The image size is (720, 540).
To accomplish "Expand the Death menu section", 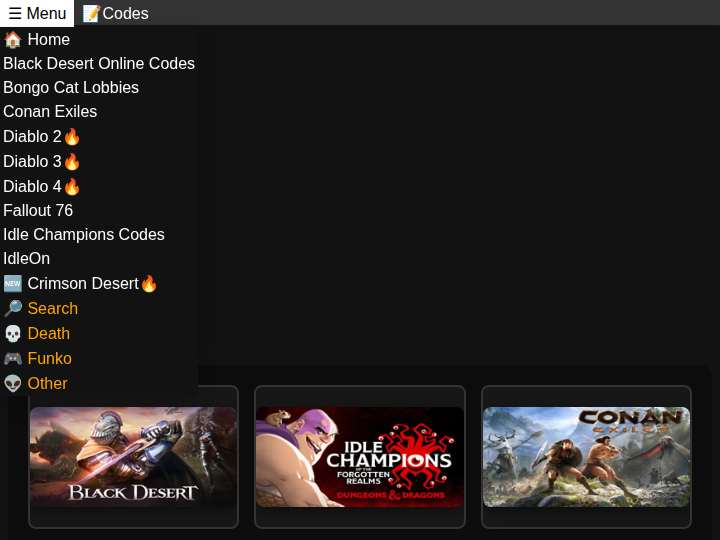I will pos(48,334).
